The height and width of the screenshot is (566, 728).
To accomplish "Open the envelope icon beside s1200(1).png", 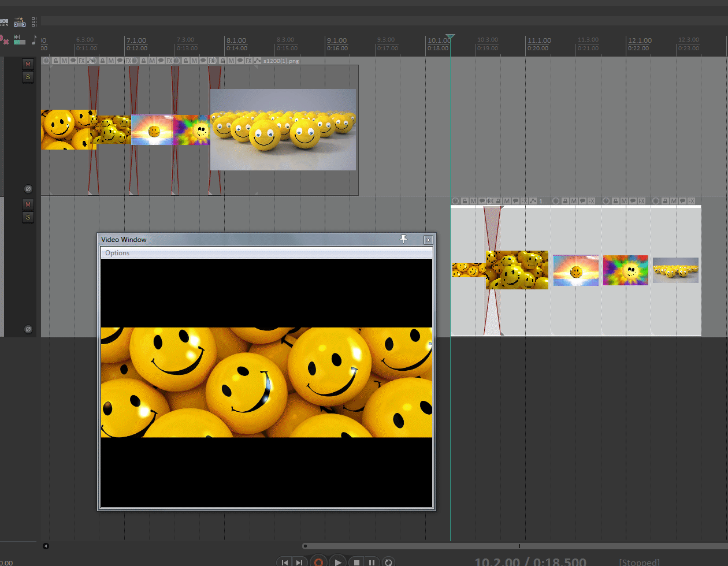I will pyautogui.click(x=257, y=61).
